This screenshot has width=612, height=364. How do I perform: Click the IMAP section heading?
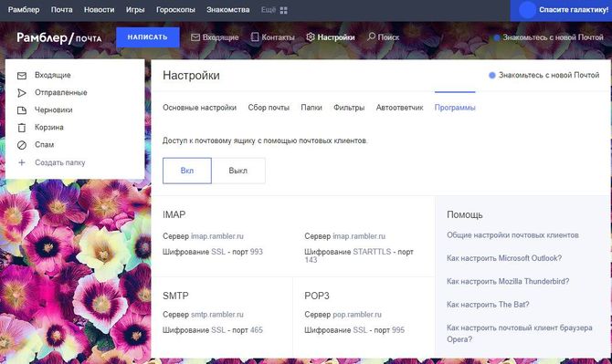174,214
